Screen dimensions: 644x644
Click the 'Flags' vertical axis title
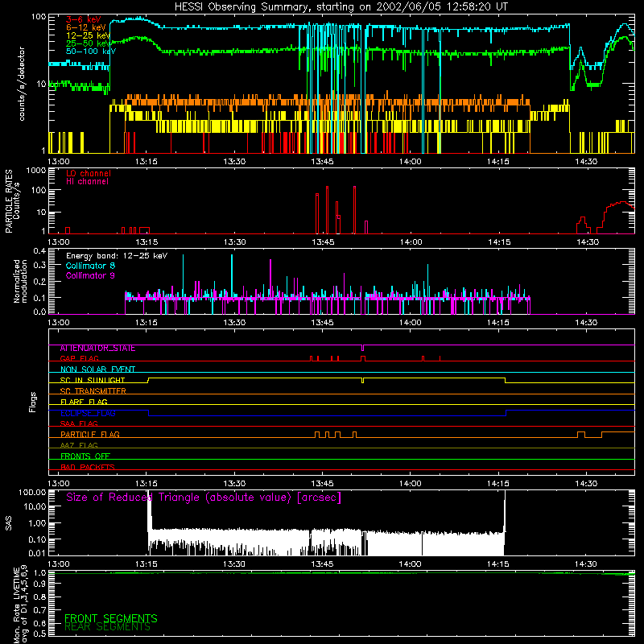point(32,402)
